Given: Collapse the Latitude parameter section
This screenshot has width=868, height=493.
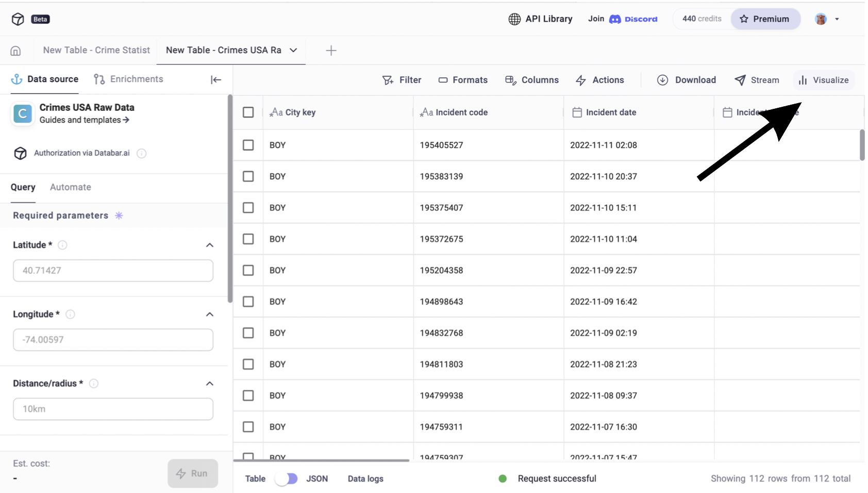Looking at the screenshot, I should pyautogui.click(x=210, y=245).
